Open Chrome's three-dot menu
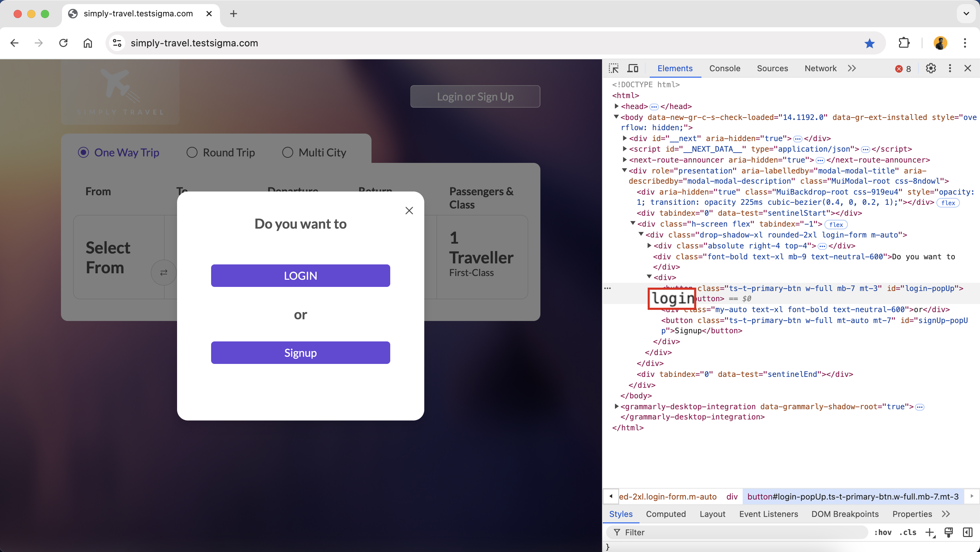980x552 pixels. click(x=965, y=43)
